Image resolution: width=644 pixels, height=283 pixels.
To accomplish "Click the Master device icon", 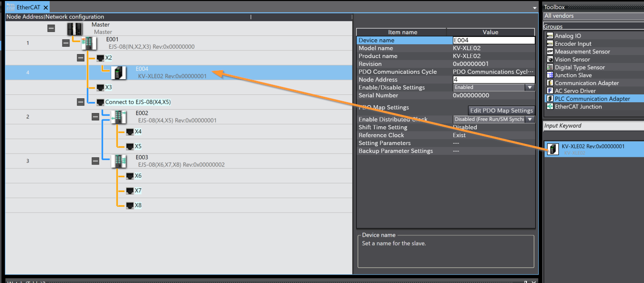I will [x=75, y=28].
